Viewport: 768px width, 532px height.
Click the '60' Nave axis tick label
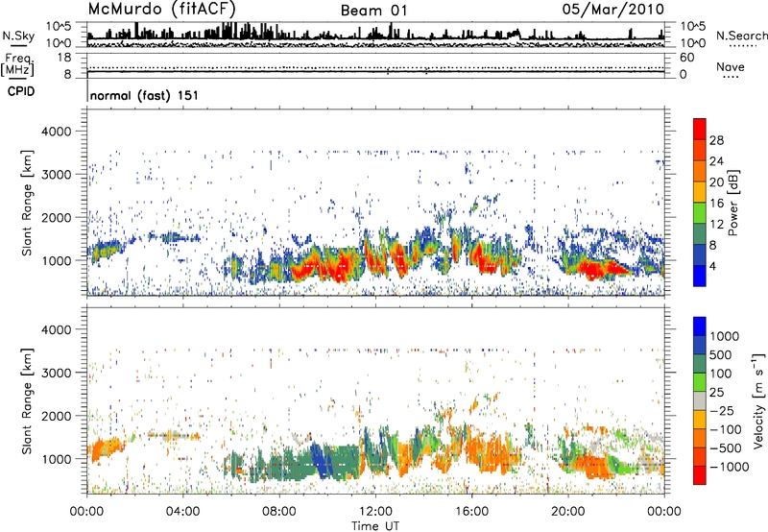686,58
